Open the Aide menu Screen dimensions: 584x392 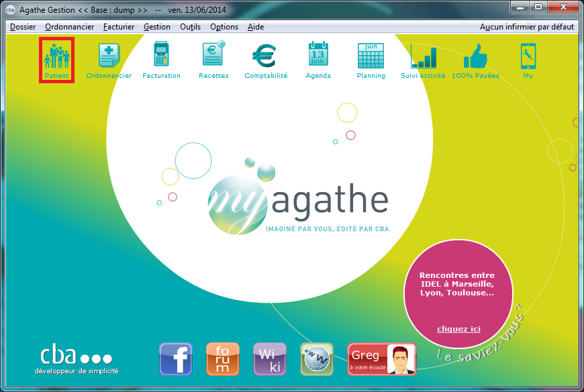tap(256, 27)
